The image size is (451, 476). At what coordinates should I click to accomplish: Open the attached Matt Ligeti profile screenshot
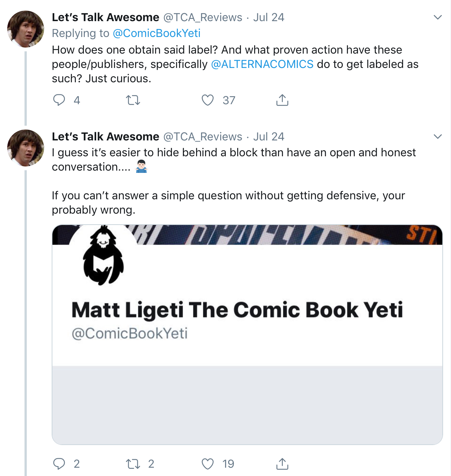click(247, 334)
